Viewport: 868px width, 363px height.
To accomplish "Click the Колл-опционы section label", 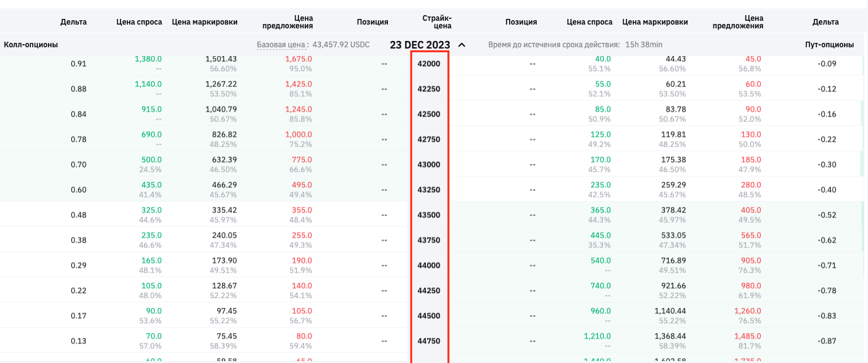I will tap(31, 45).
